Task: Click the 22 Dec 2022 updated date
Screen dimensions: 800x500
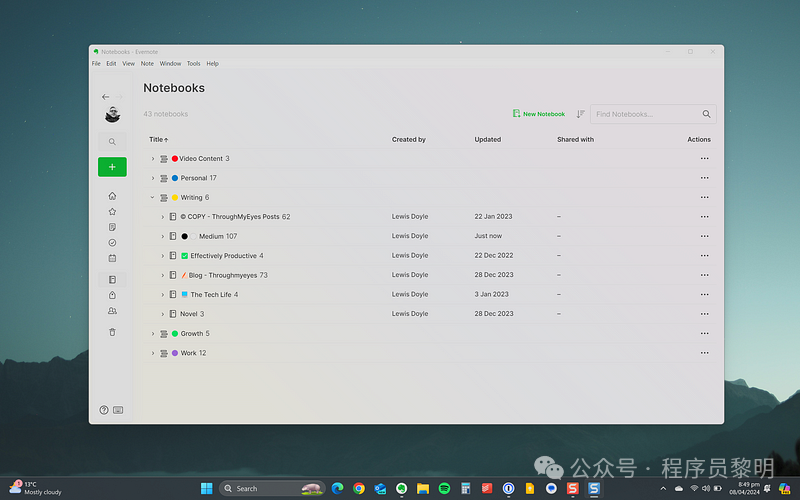Action: 494,256
